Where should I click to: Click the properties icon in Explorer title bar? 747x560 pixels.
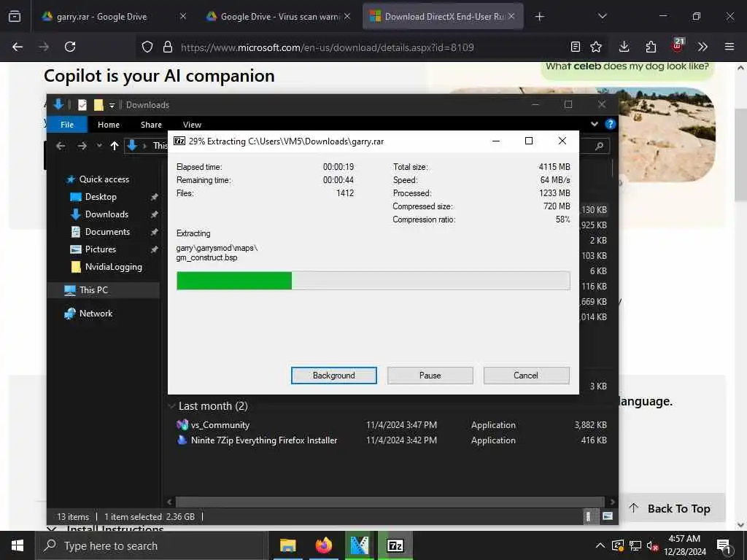82,105
